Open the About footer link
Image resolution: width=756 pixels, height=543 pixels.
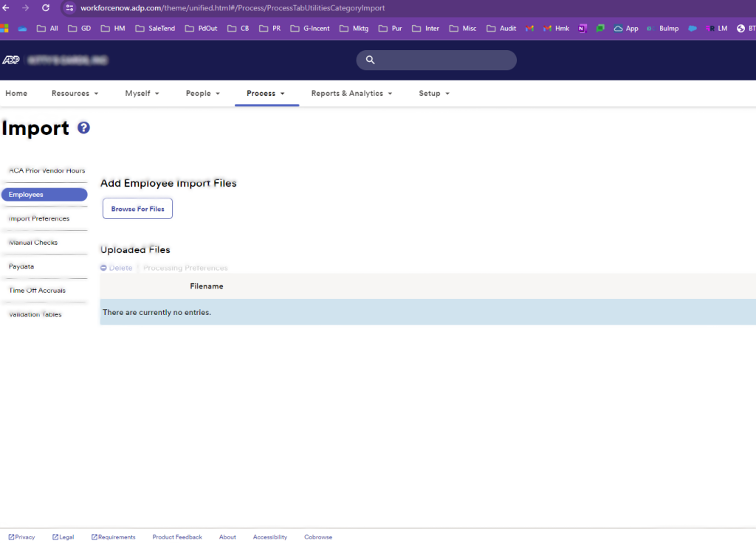pos(227,537)
